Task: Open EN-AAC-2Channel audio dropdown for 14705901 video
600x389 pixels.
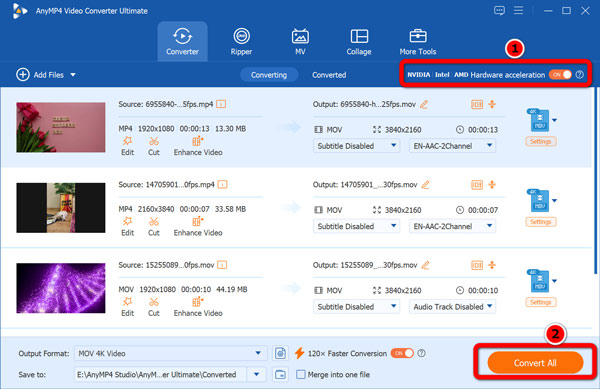Action: point(452,226)
